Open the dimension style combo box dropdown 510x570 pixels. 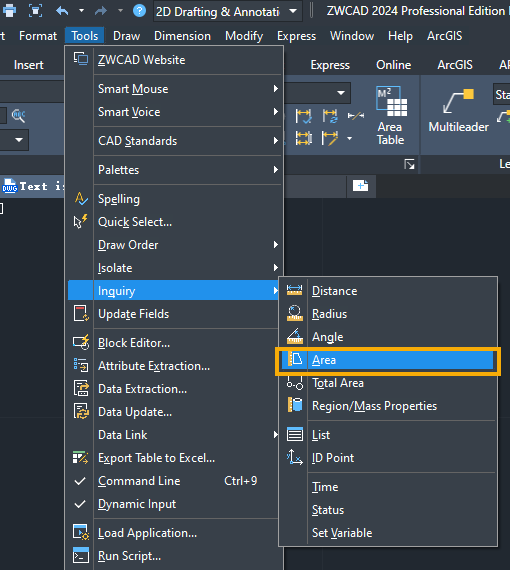tap(341, 93)
